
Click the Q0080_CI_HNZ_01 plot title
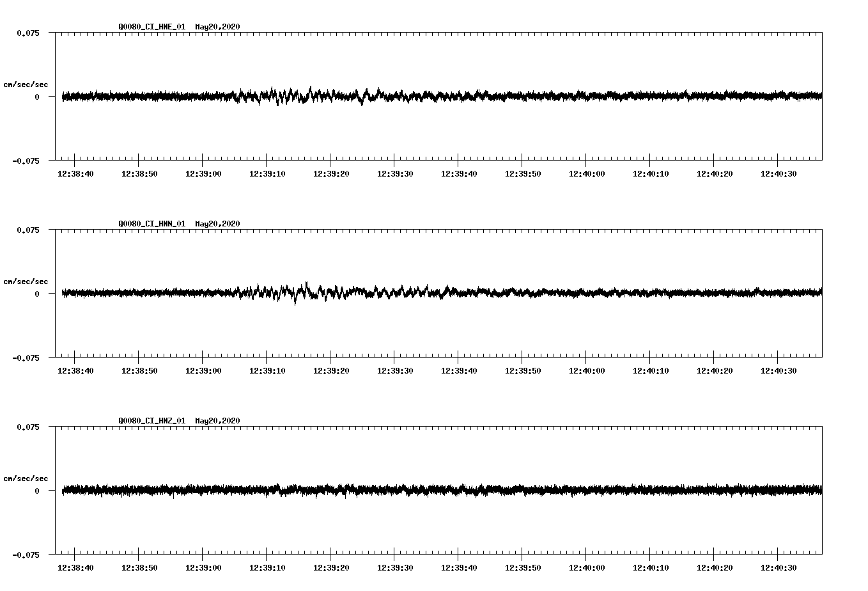tap(179, 421)
